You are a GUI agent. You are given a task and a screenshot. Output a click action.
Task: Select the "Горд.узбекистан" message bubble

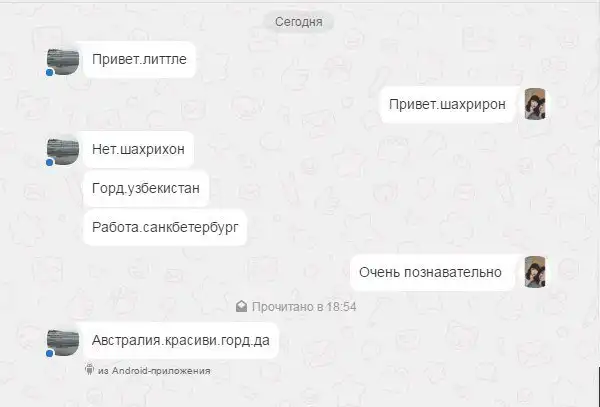coord(146,189)
